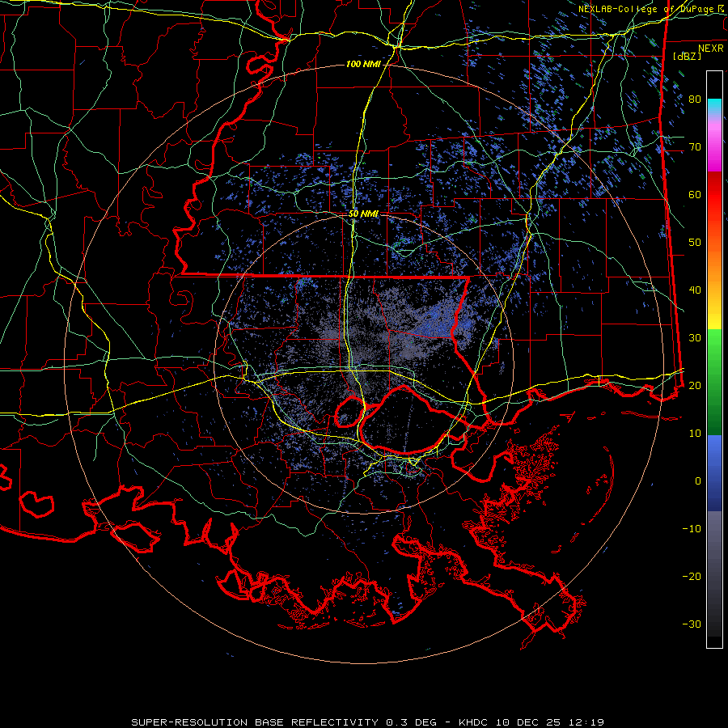Click the 0 value on the dBZ scale
Image resolution: width=728 pixels, height=728 pixels.
[698, 481]
